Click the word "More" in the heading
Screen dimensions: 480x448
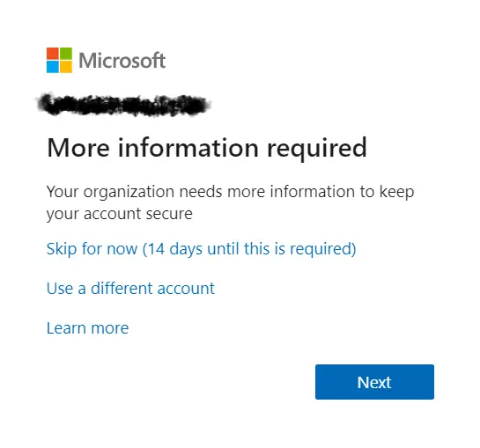click(x=78, y=148)
